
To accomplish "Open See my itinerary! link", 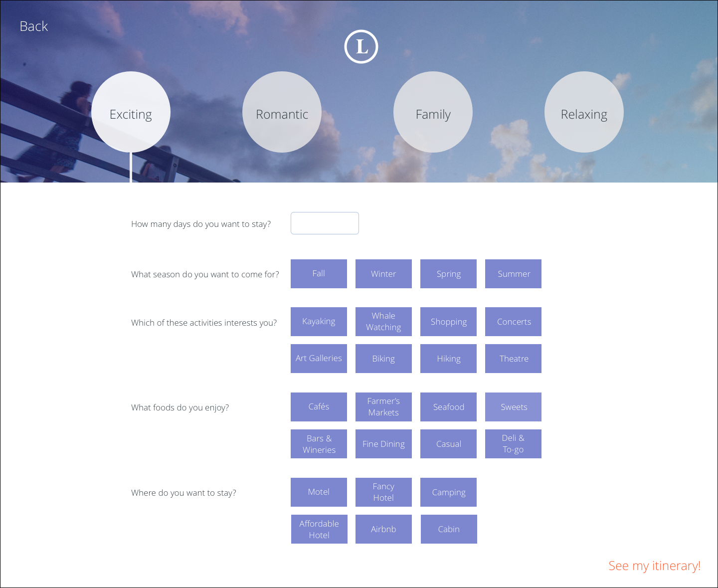I will 654,566.
